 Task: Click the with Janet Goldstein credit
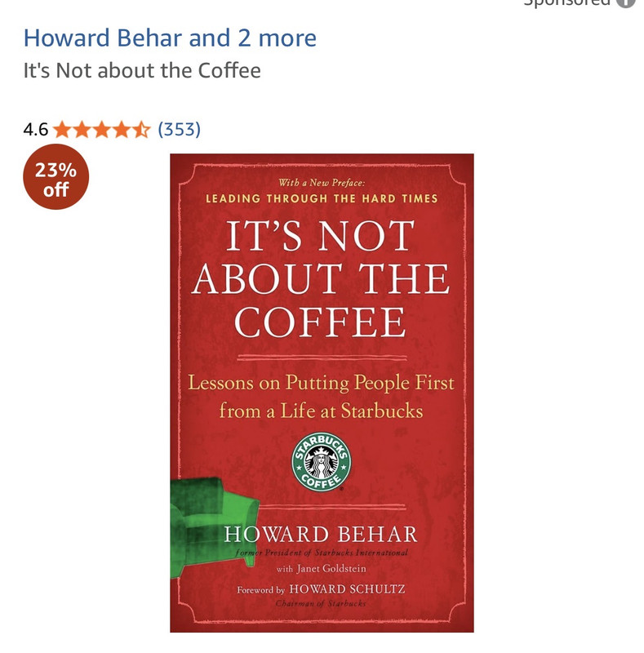tap(321, 569)
